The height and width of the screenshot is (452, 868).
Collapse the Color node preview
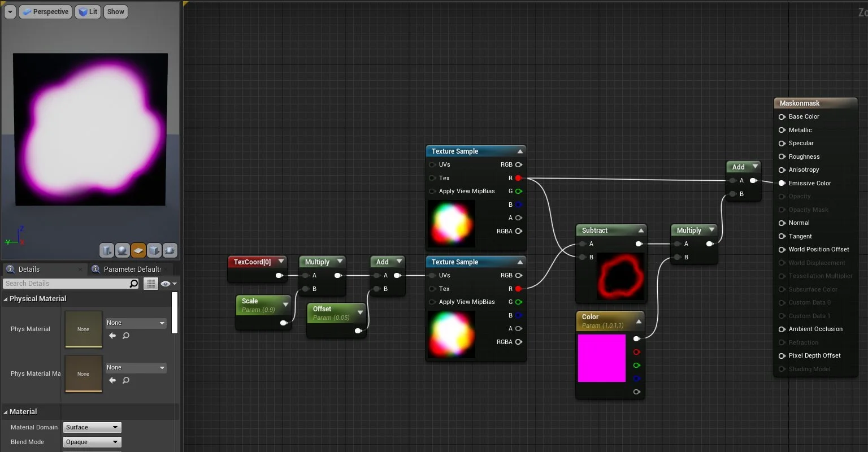pyautogui.click(x=639, y=321)
